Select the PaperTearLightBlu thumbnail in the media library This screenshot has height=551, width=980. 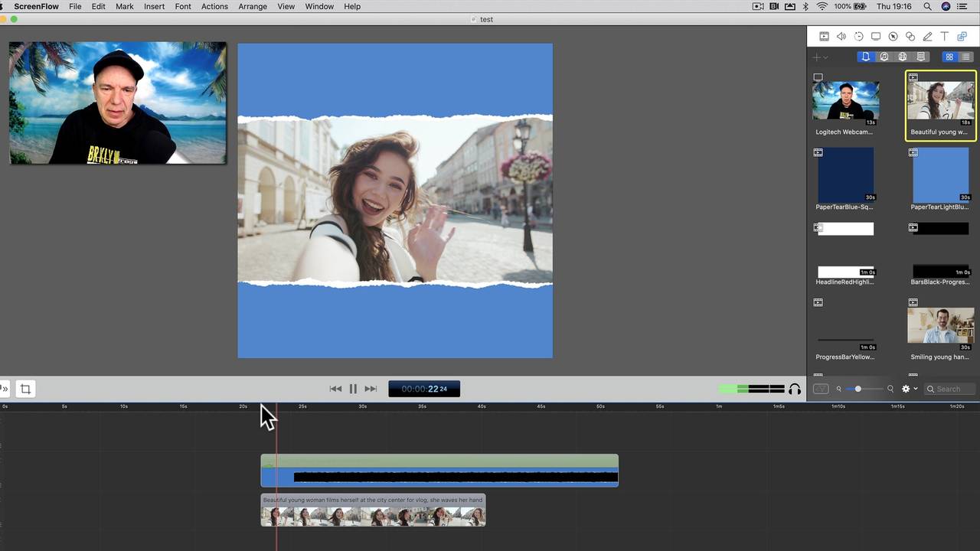[x=940, y=176]
